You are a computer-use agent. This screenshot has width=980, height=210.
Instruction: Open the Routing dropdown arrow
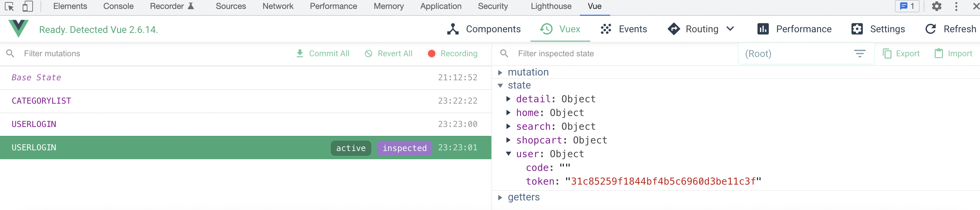pos(730,29)
